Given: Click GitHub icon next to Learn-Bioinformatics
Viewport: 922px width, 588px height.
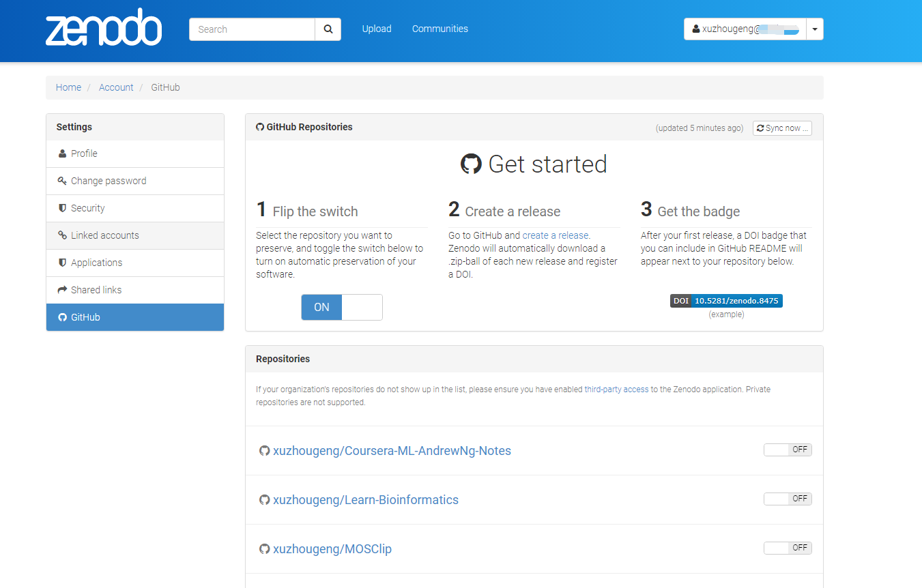Looking at the screenshot, I should (265, 500).
